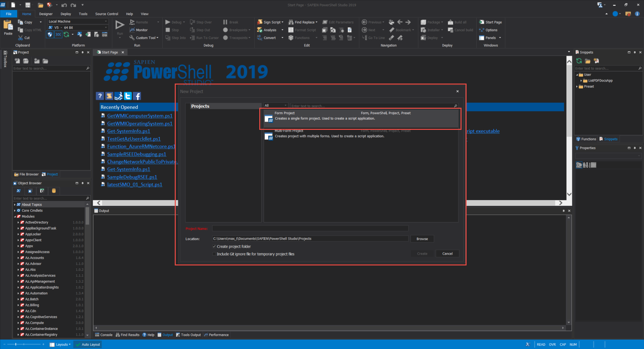Click the undo arrow in quick access toolbar

[64, 5]
